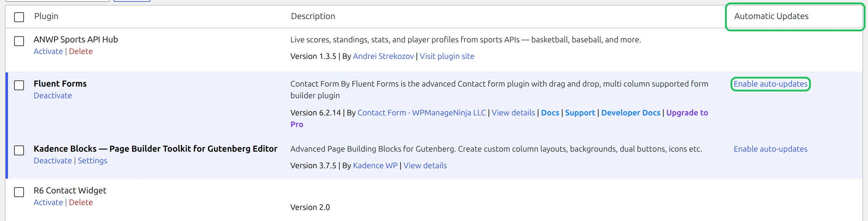868x221 pixels.
Task: Delete the ANWP Sports API Hub plugin
Action: point(81,51)
